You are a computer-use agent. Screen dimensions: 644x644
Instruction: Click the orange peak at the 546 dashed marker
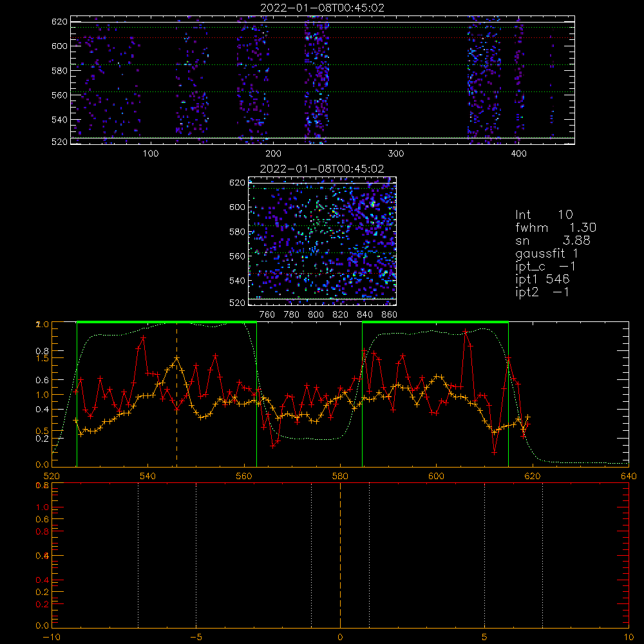176,358
